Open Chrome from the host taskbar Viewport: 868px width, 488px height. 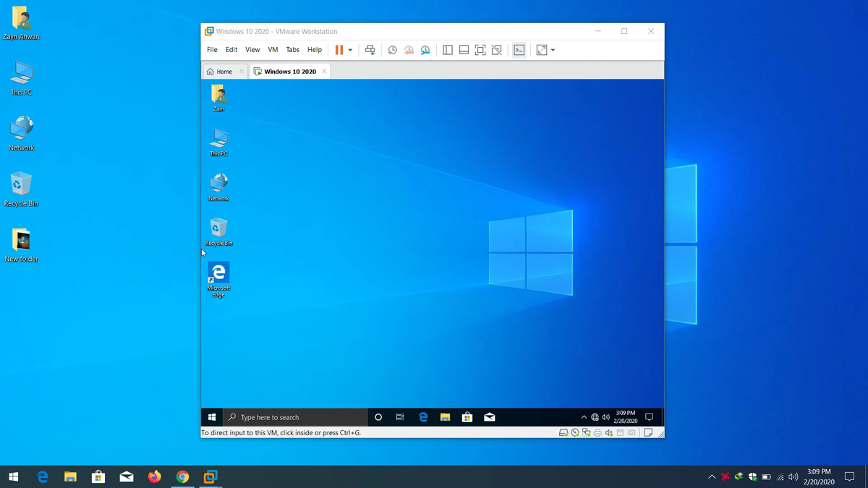click(182, 476)
